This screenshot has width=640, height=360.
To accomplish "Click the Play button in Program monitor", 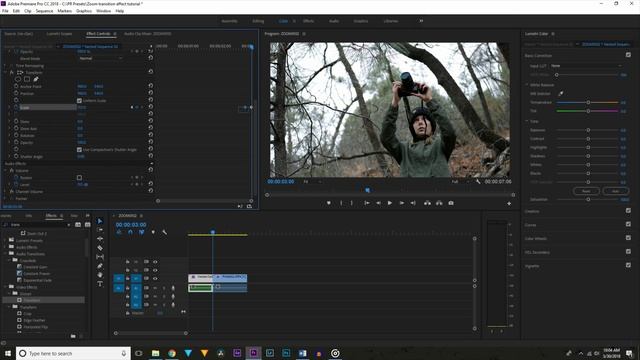I will [390, 203].
